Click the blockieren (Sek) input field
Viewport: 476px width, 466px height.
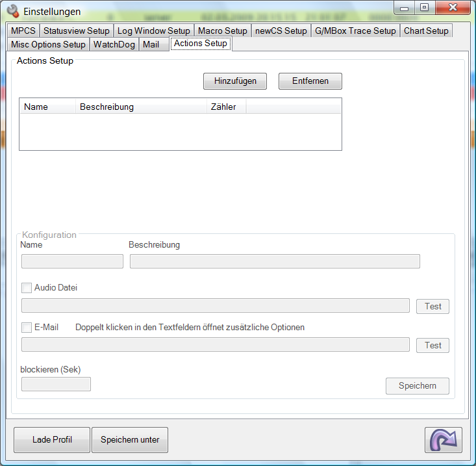click(56, 384)
